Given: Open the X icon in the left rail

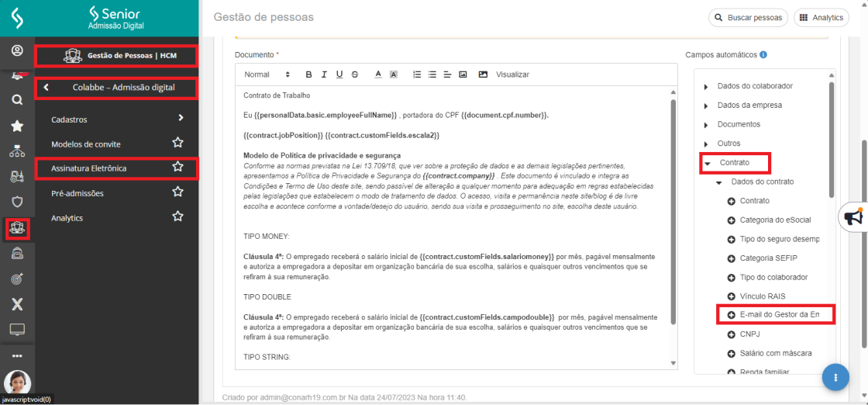Looking at the screenshot, I should click(17, 304).
